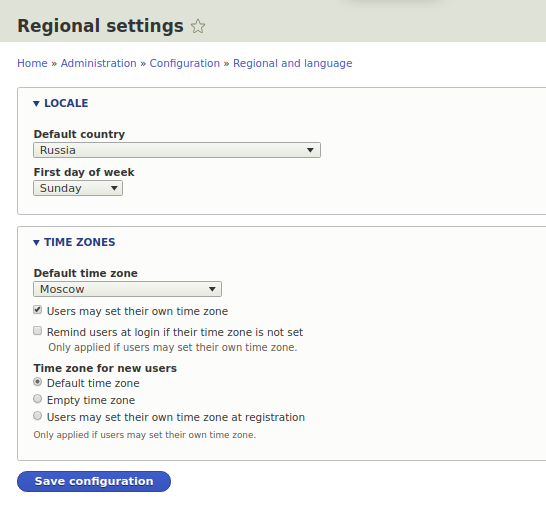Image resolution: width=546 pixels, height=509 pixels.
Task: Open the Default country dropdown
Action: coord(177,150)
